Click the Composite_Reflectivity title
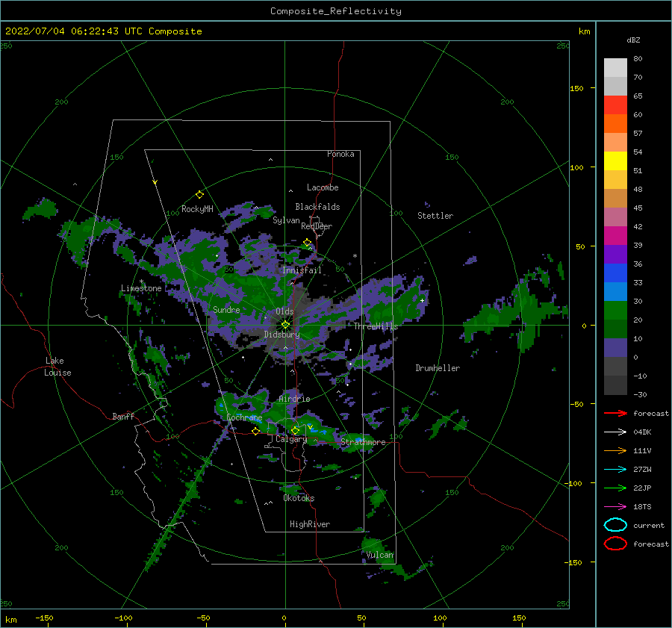Viewport: 672px width, 628px height. coord(336,11)
